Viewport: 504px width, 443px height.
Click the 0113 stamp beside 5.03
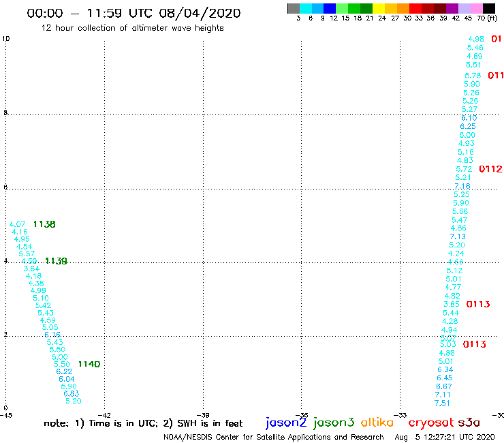point(475,344)
